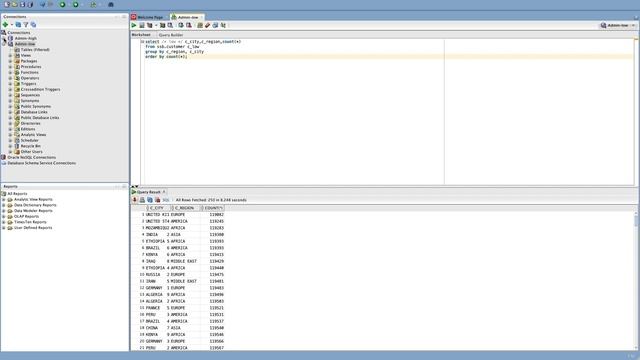Click the Commit icon in the worksheet toolbar
Image resolution: width=640 pixels, height=360 pixels.
click(x=181, y=25)
